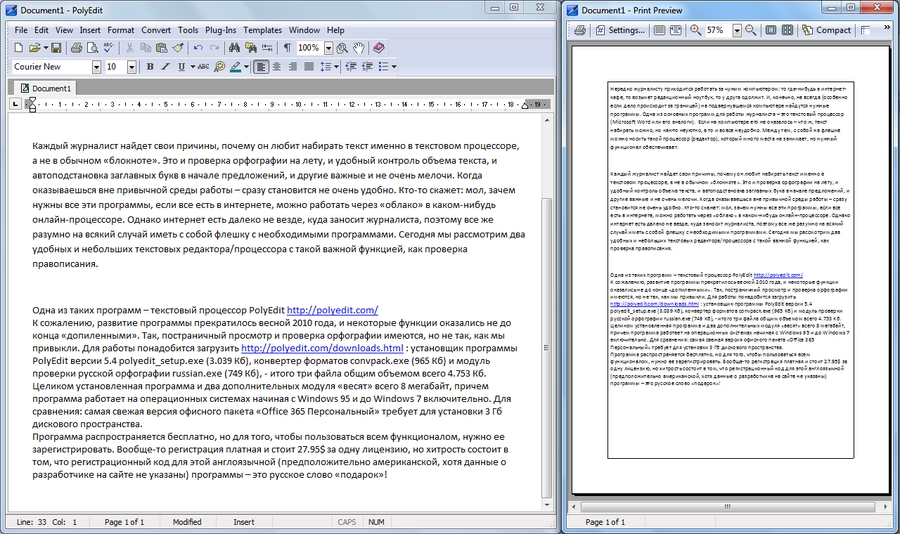Click the whole page gray icon in Print Preview

click(660, 30)
